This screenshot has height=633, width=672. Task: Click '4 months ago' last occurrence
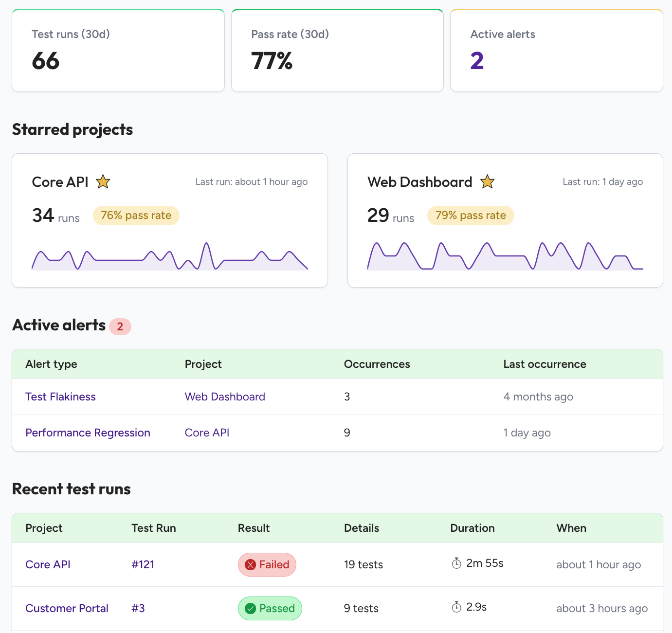point(538,397)
